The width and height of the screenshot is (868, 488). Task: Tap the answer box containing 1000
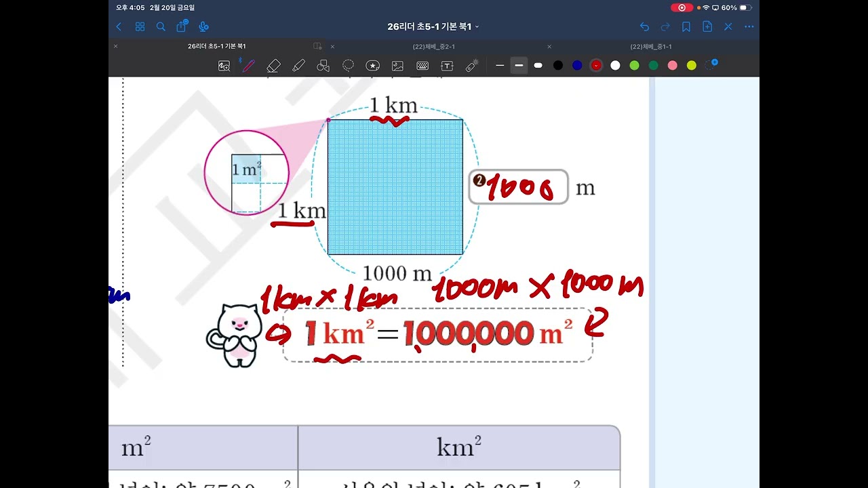[x=518, y=187]
